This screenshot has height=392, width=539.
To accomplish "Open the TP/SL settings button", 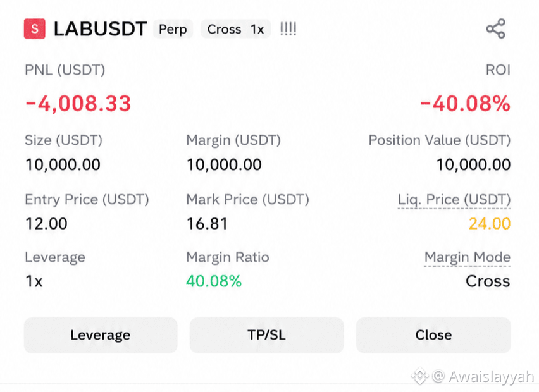I will 266,335.
